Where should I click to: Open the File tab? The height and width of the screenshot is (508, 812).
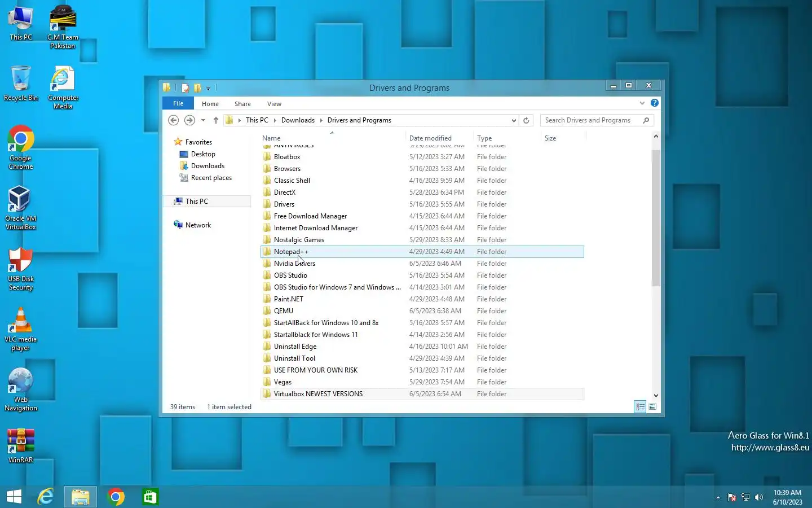pos(178,103)
